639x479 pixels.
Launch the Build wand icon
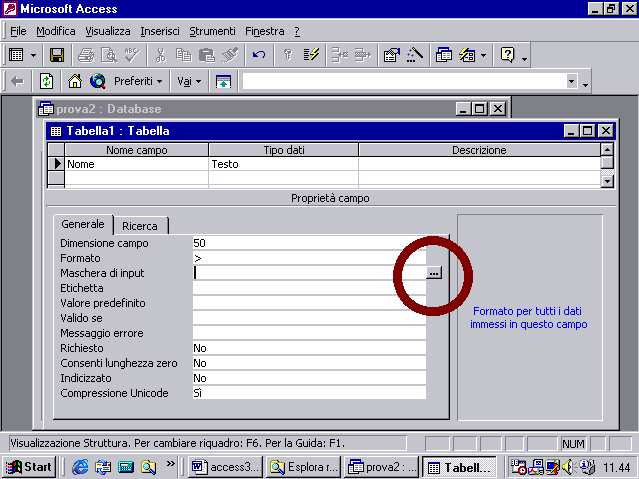414,55
